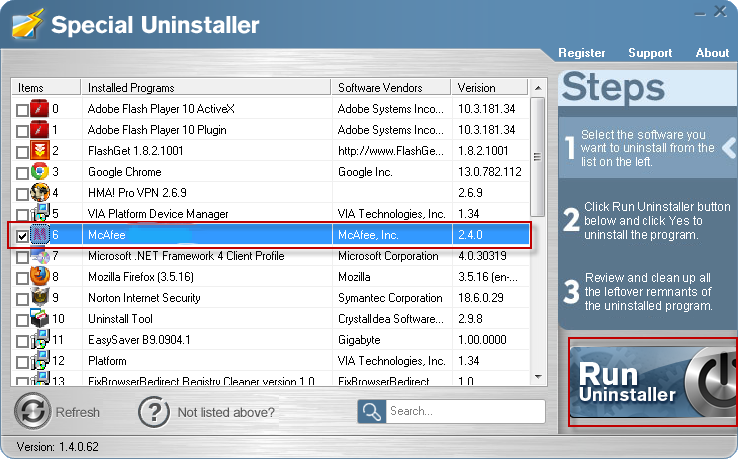Click the list scrollbar thumb
738x459 pixels.
[537, 157]
